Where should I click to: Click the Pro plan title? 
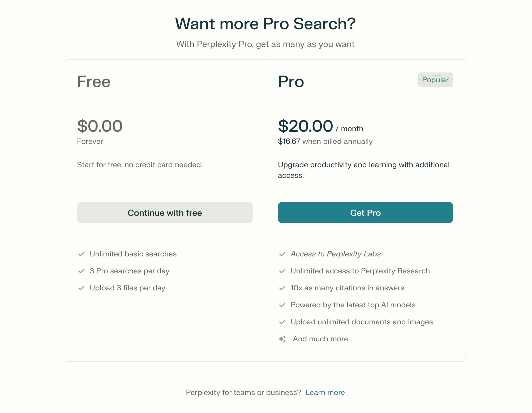[x=291, y=81]
